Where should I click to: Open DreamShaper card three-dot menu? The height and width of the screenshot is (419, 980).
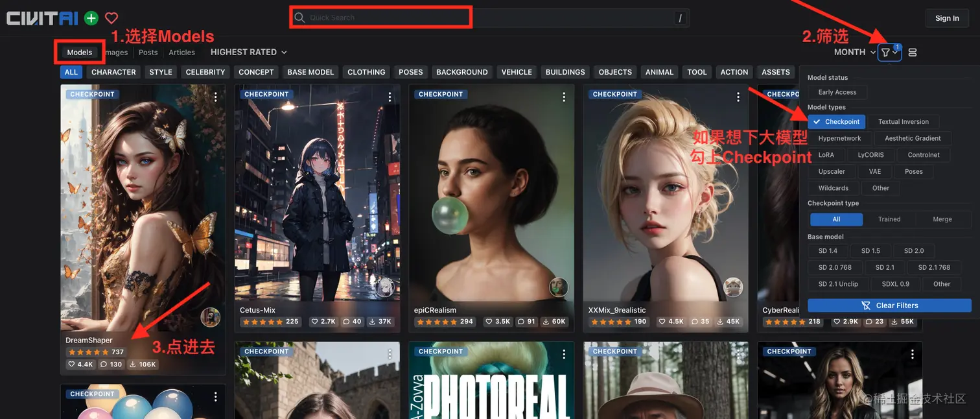(x=215, y=97)
